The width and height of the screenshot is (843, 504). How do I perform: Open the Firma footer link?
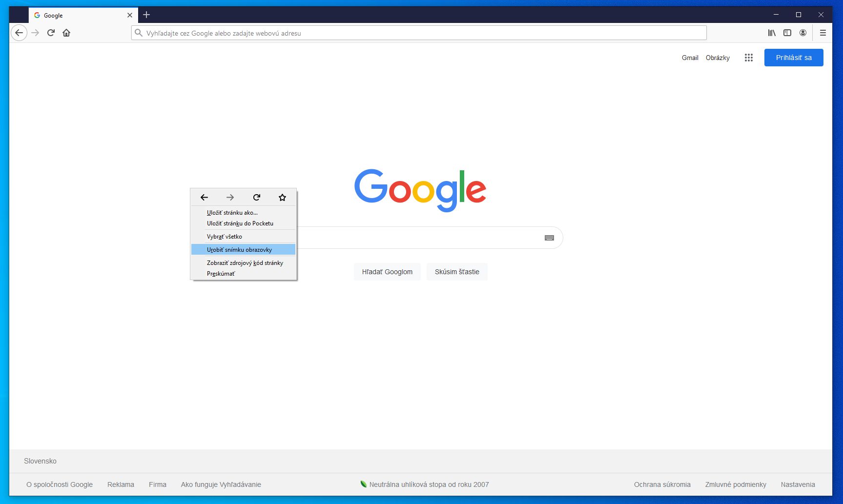pyautogui.click(x=158, y=484)
